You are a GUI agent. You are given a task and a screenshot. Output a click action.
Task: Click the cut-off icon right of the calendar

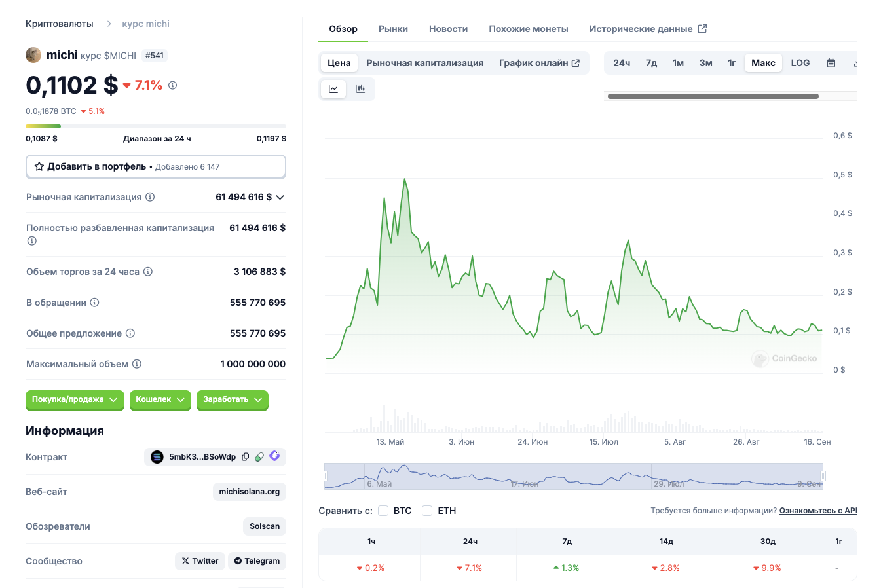(855, 63)
